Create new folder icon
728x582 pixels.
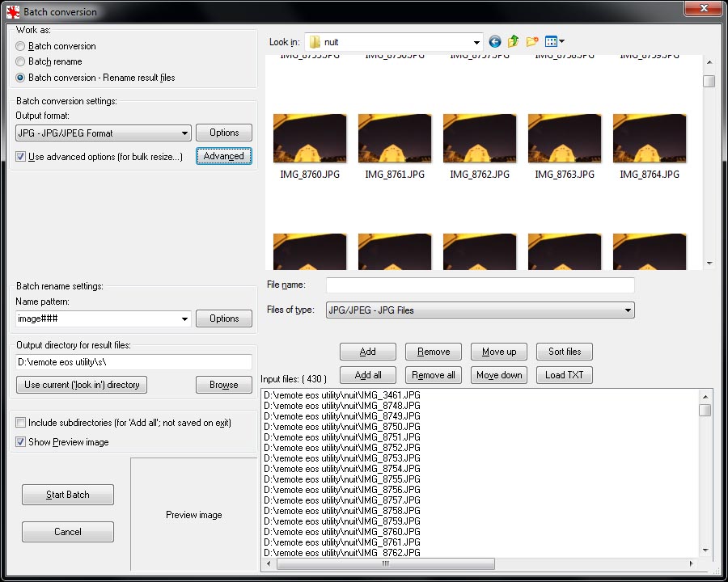(x=532, y=42)
